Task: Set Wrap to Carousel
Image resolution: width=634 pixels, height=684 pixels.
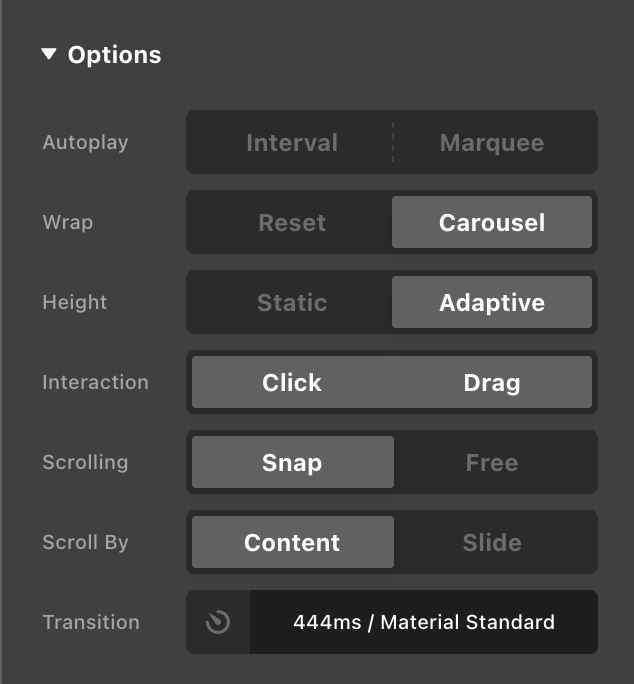Action: [x=492, y=222]
